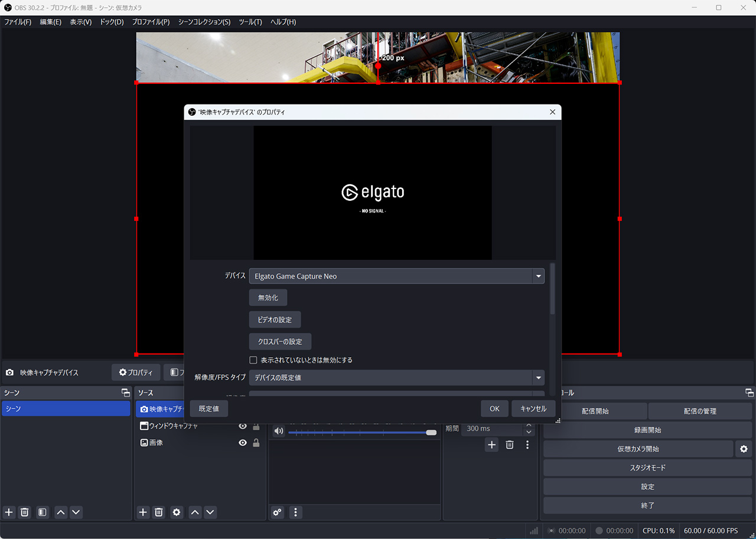Increase transition duration with up stepper
This screenshot has width=756, height=539.
coord(529,425)
